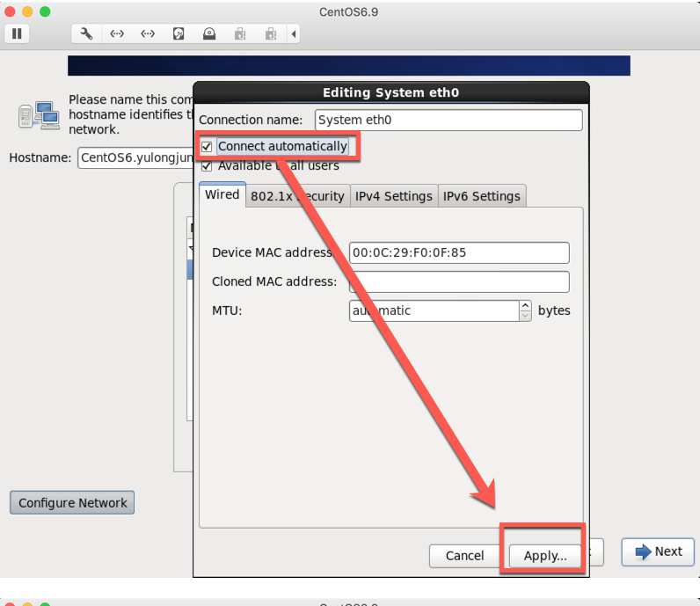Cancel editing the eth0 connection
Screen dimensions: 700x606
464,555
